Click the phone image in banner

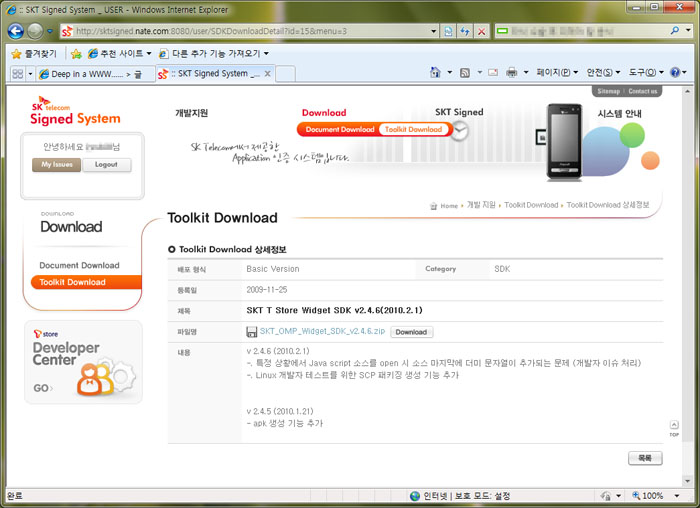pyautogui.click(x=565, y=142)
